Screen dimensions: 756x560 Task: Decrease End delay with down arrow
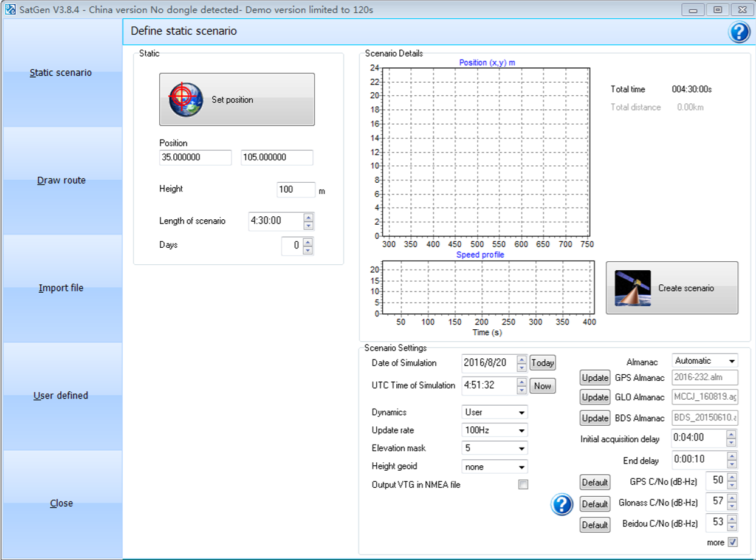(731, 465)
